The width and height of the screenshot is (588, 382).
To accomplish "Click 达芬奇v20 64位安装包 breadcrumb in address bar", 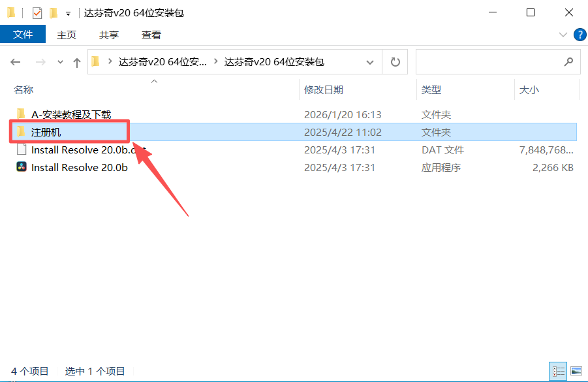I will click(x=274, y=62).
